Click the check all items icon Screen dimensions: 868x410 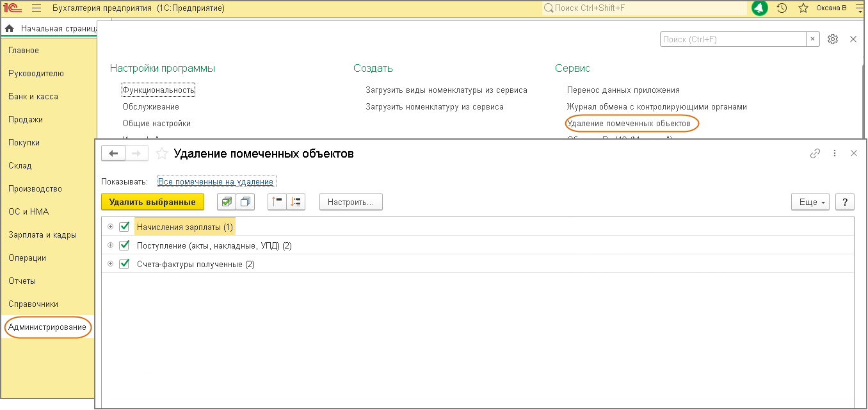tap(227, 202)
